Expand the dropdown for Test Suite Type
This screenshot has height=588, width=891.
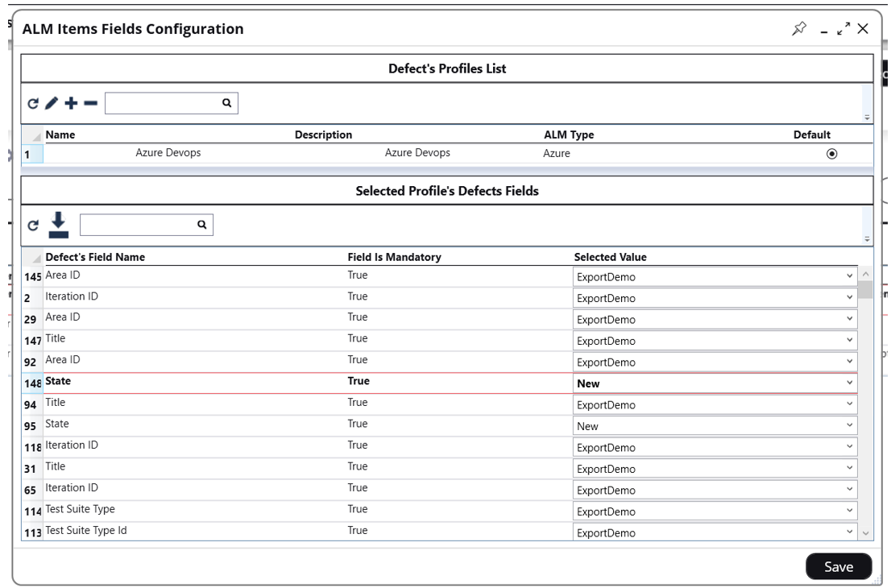click(x=849, y=511)
